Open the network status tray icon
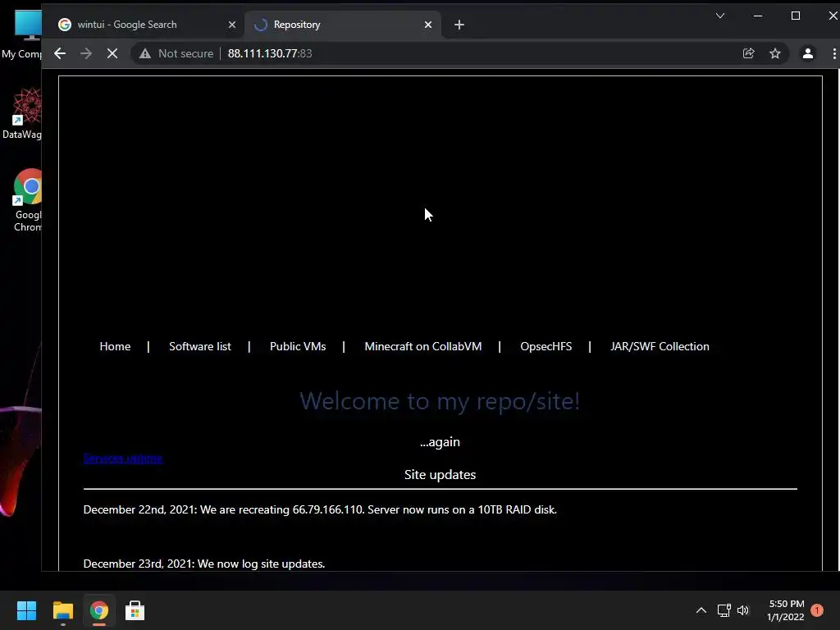Viewport: 840px width, 630px height. [724, 610]
